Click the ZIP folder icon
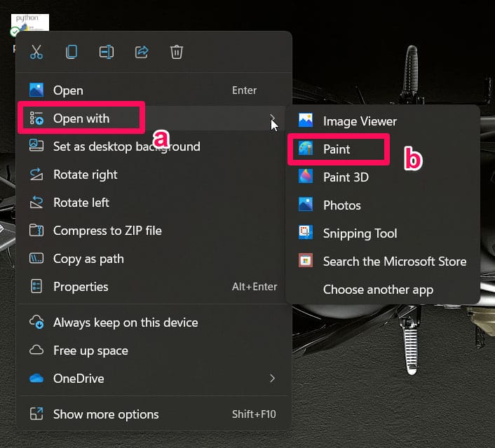The width and height of the screenshot is (495, 448). tap(36, 230)
